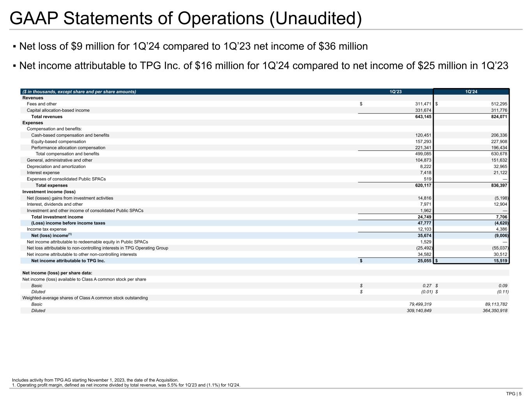Click the Total investment income row label
Screen dimensions: 532x399
[x=57, y=217]
